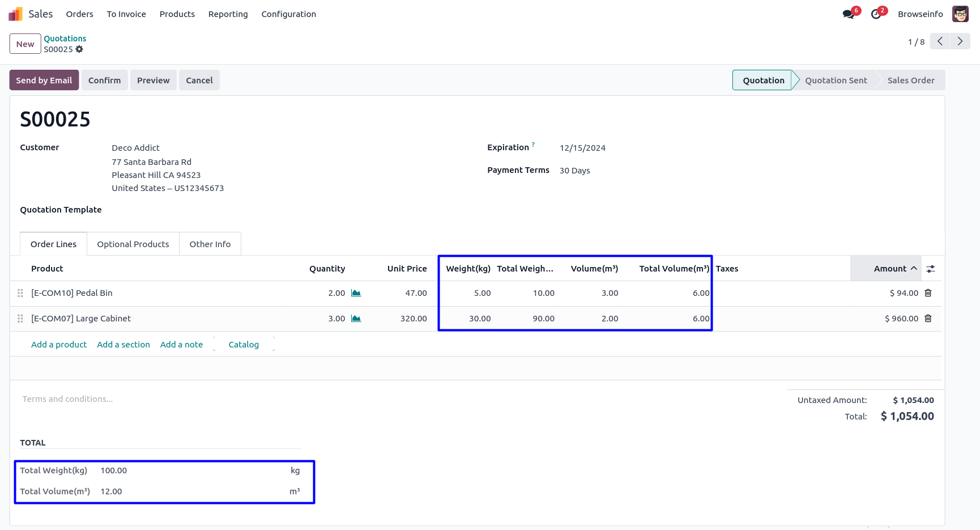The height and width of the screenshot is (530, 980).
Task: Open the messages conversation icon
Action: pos(848,14)
